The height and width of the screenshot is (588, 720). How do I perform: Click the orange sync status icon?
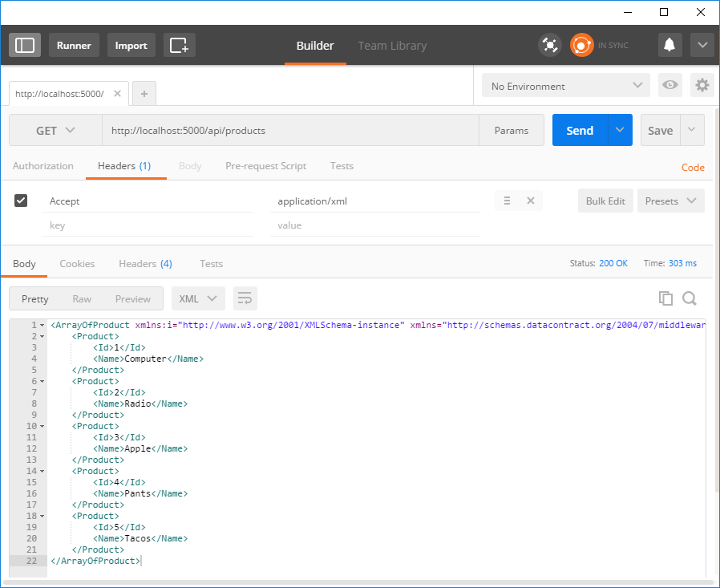click(581, 46)
